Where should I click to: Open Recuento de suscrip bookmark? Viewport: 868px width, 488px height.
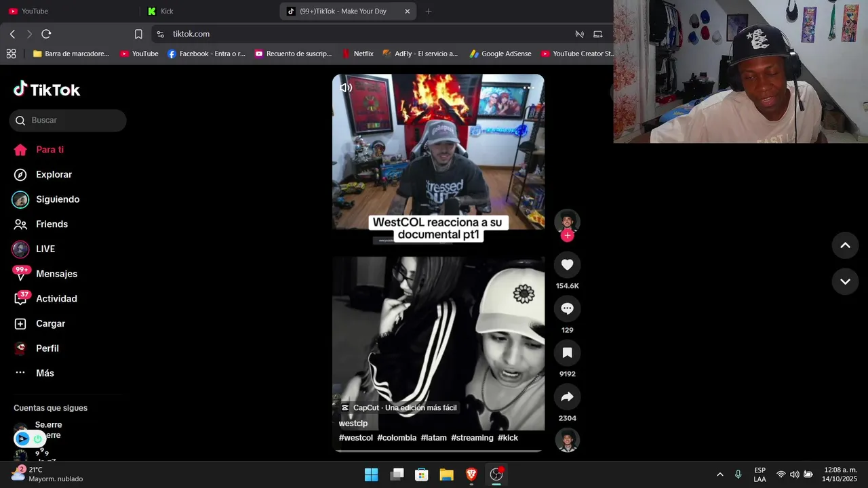click(293, 54)
